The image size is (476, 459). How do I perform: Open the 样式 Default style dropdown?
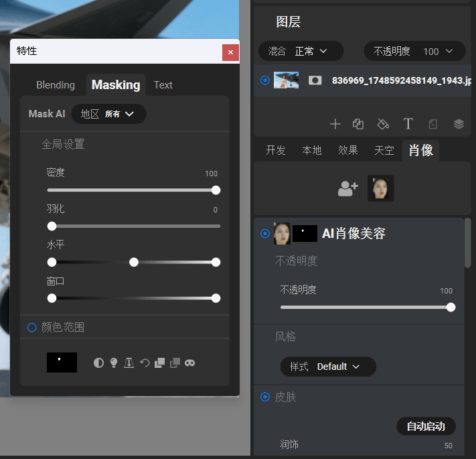[328, 367]
